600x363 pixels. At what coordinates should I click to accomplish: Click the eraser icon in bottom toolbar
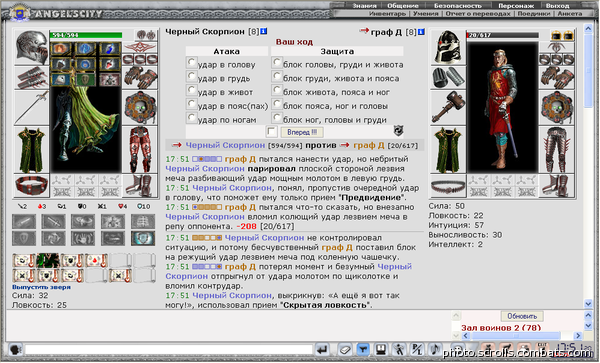345,349
